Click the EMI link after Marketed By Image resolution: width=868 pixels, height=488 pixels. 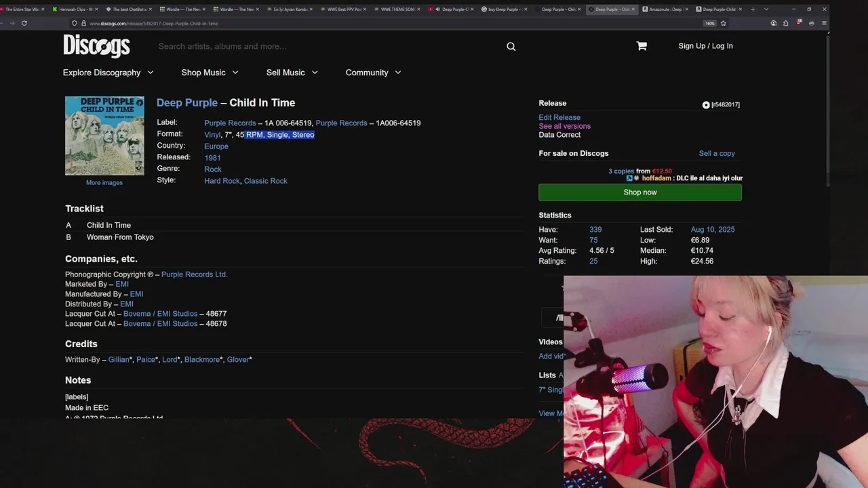122,284
